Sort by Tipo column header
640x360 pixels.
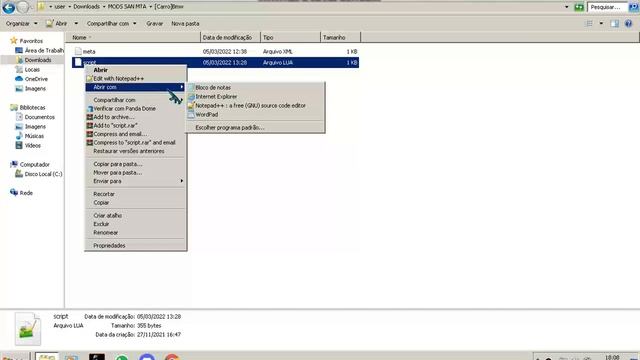(291, 38)
